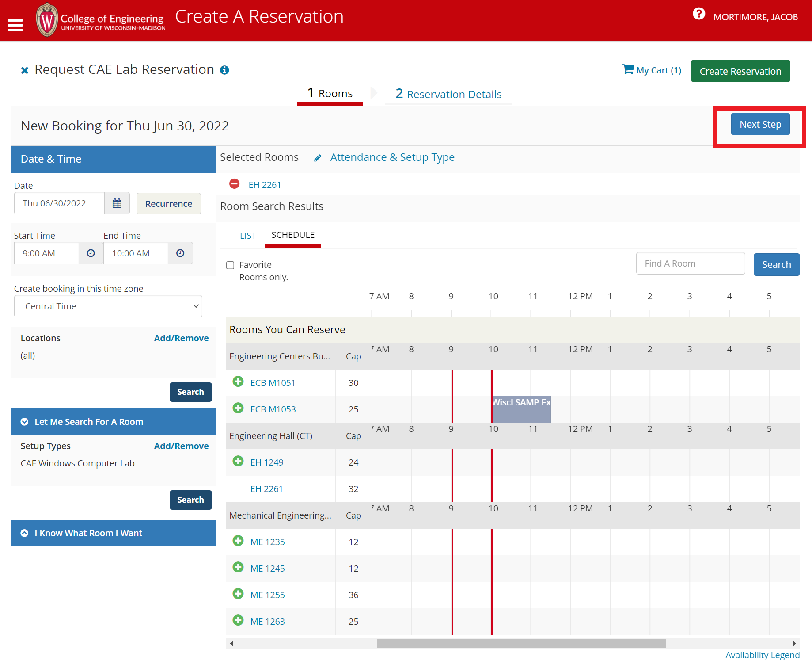Open the End Time clock picker

tap(180, 253)
